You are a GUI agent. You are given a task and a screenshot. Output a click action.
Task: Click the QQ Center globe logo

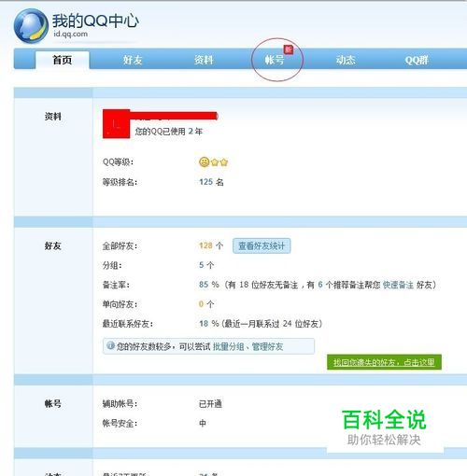pyautogui.click(x=31, y=26)
